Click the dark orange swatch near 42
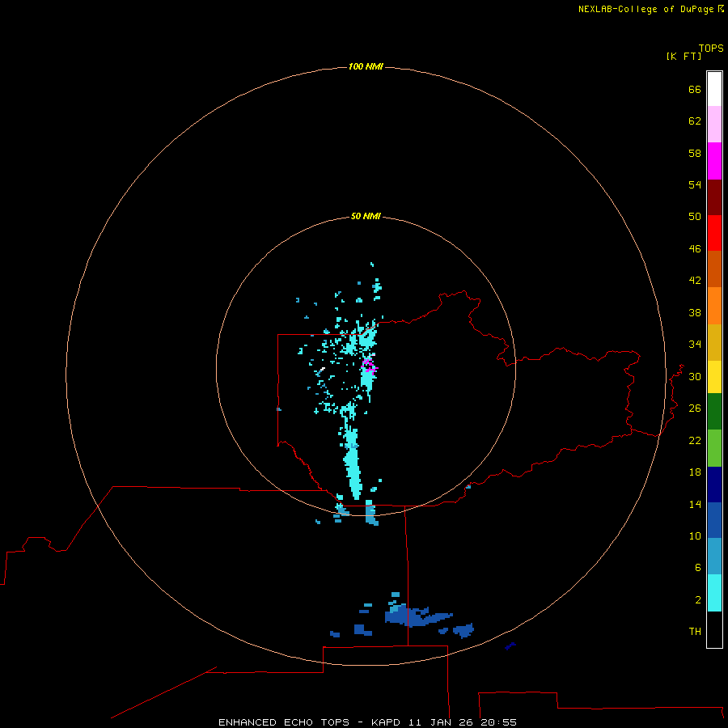 (714, 269)
